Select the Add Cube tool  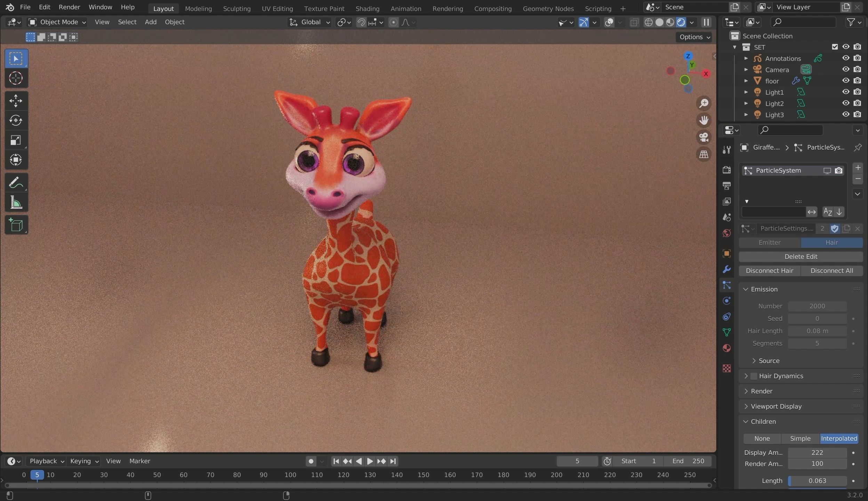16,225
